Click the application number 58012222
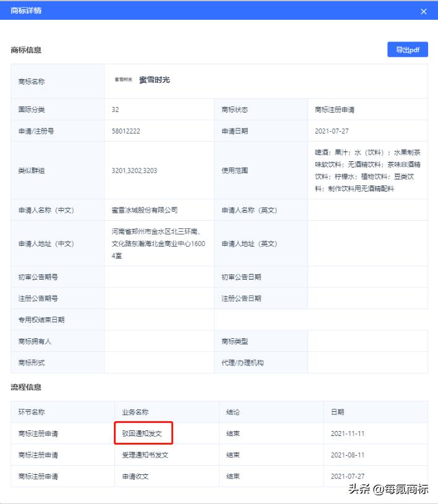This screenshot has height=504, width=438. click(x=126, y=131)
